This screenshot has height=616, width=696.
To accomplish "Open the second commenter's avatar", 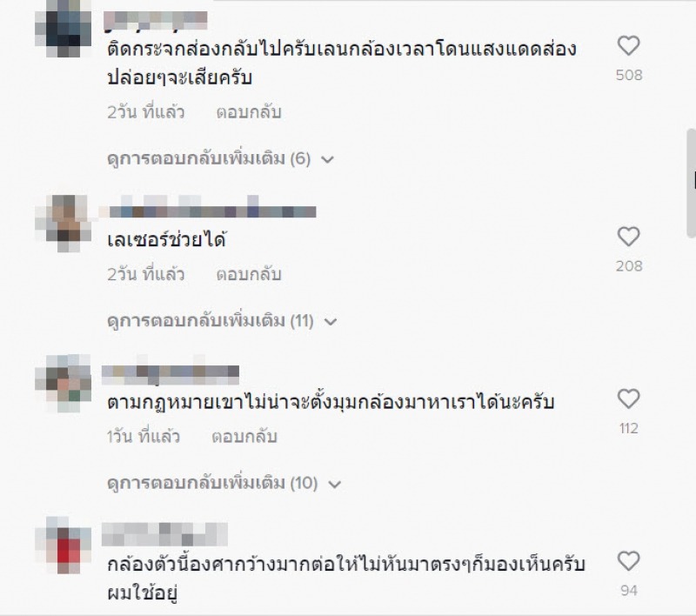I will [x=63, y=223].
